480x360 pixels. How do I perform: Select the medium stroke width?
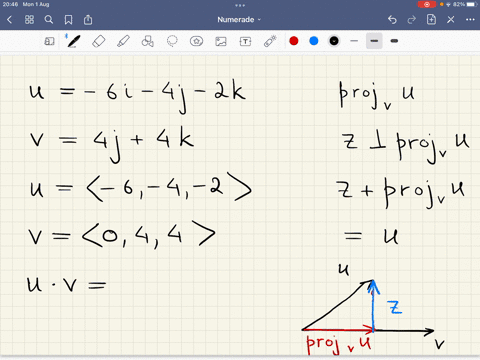374,41
